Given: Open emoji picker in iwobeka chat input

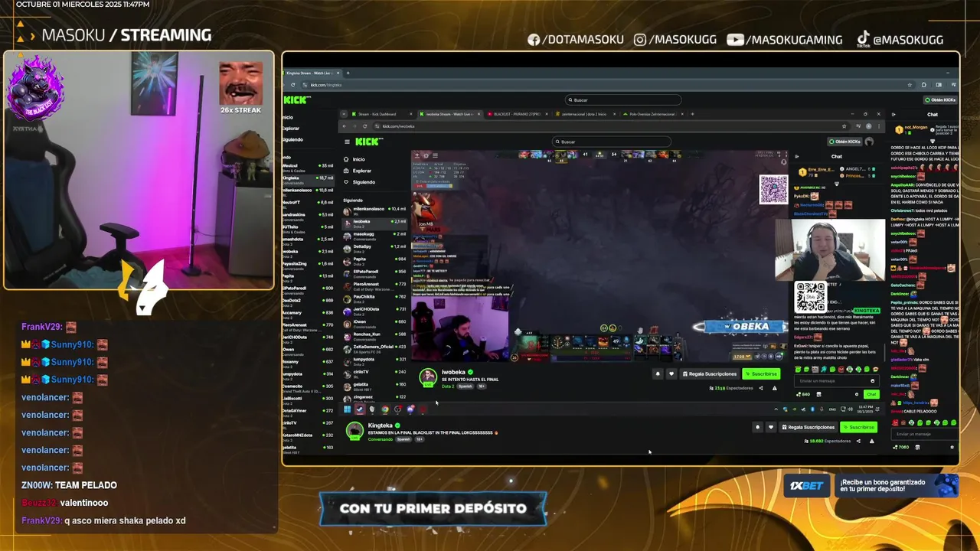Looking at the screenshot, I should coord(872,381).
